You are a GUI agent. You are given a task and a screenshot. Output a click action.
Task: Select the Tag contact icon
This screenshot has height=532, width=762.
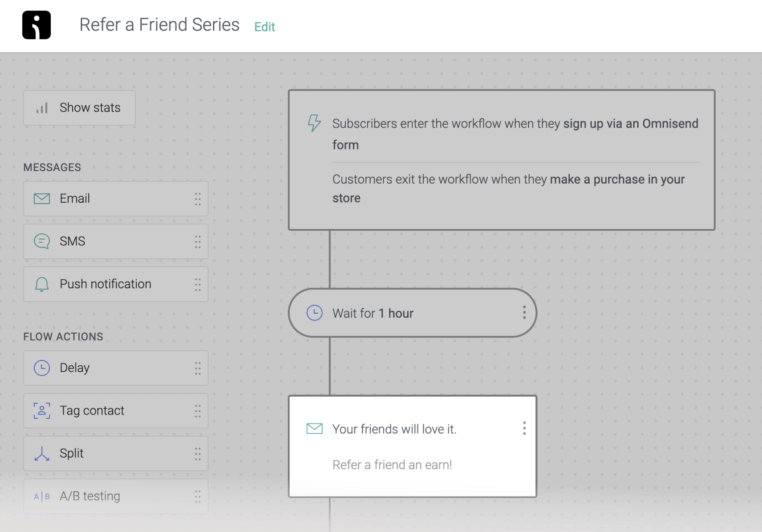(x=42, y=410)
